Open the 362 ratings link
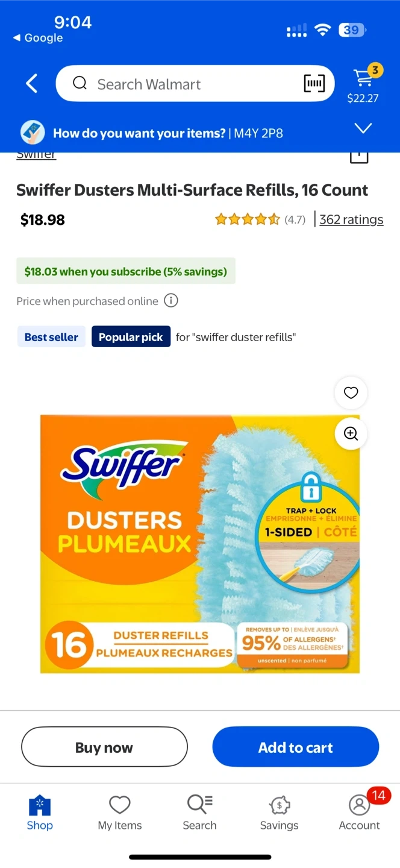400x868 pixels. coord(351,219)
